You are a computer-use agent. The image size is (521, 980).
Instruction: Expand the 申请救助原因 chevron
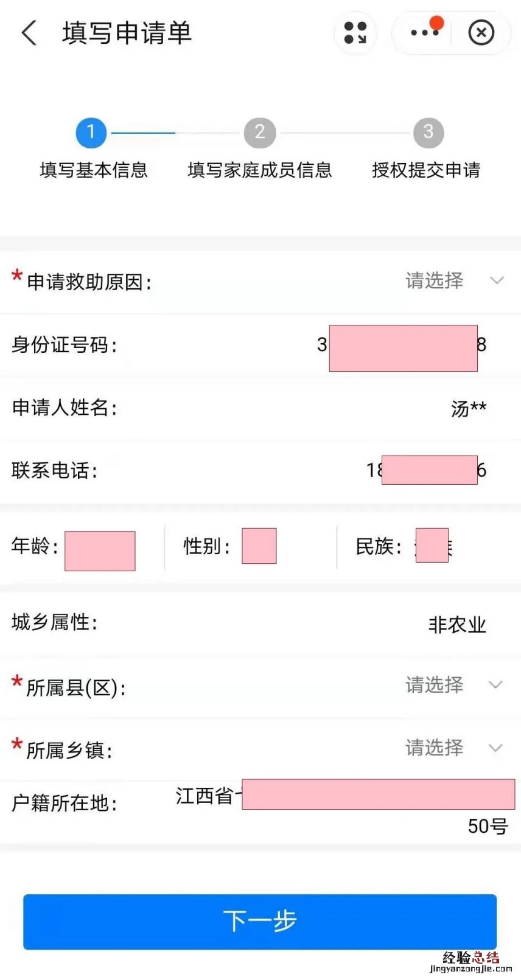coord(497,280)
